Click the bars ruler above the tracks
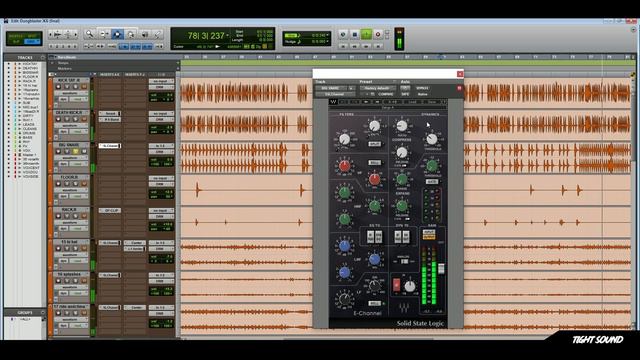The height and width of the screenshot is (360, 640). click(406, 57)
